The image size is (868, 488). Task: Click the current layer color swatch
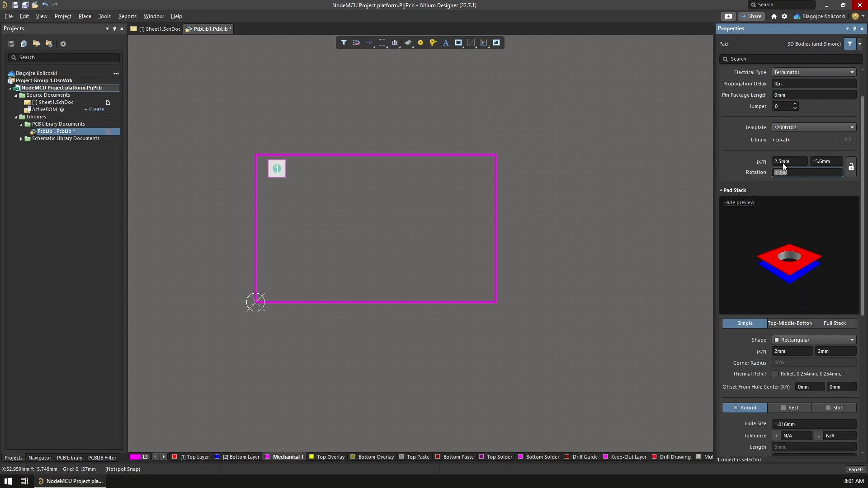pos(135,457)
